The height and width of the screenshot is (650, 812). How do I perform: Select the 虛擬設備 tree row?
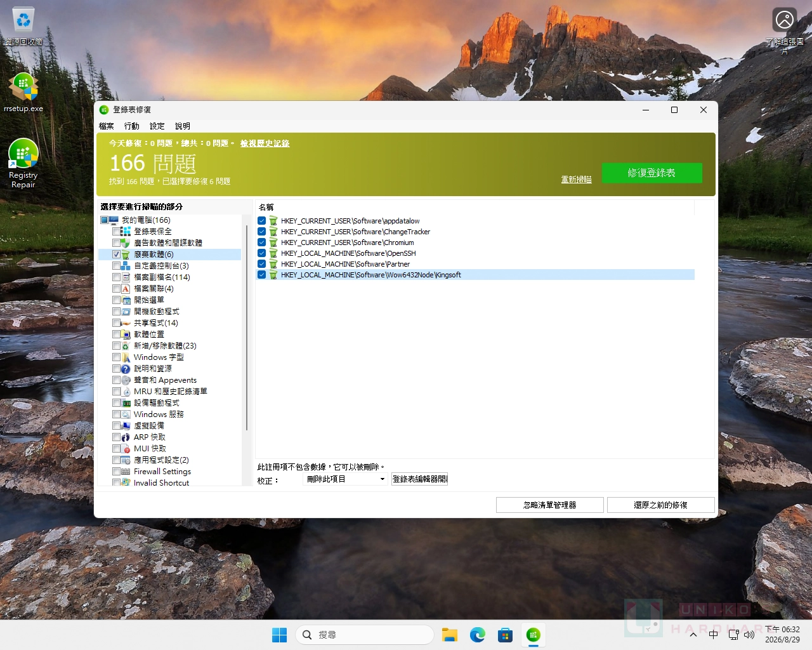[149, 425]
